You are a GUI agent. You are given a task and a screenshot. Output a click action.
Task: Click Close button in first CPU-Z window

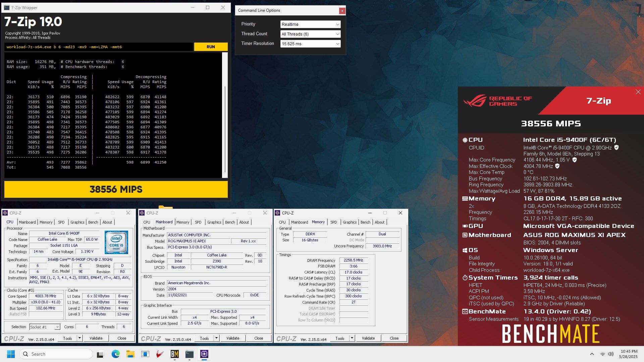point(122,338)
